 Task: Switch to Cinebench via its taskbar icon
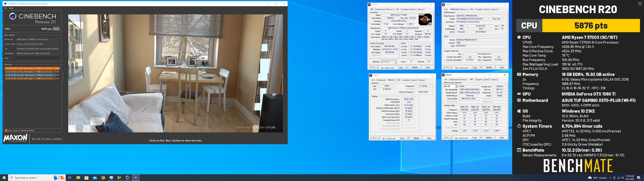coord(127,178)
